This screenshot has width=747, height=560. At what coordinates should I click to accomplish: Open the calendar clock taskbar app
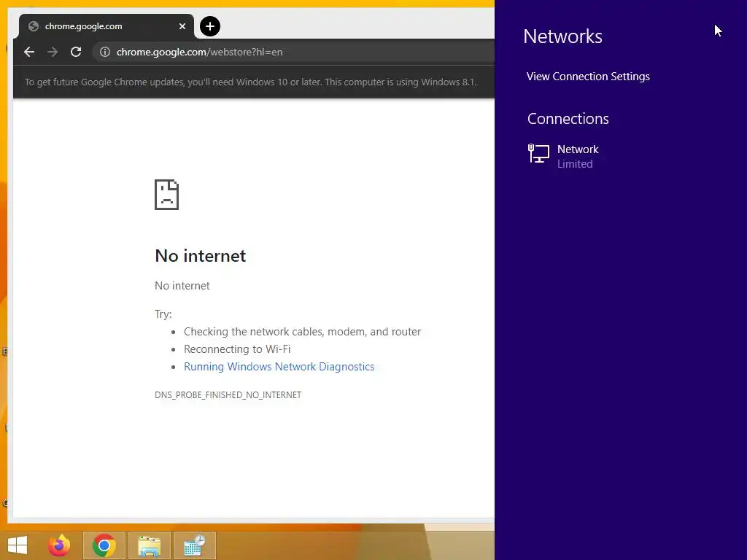[194, 545]
